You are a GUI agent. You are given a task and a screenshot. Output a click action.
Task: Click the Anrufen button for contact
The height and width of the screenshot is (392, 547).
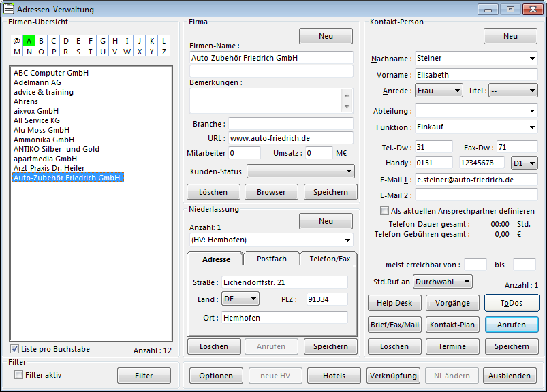(511, 325)
